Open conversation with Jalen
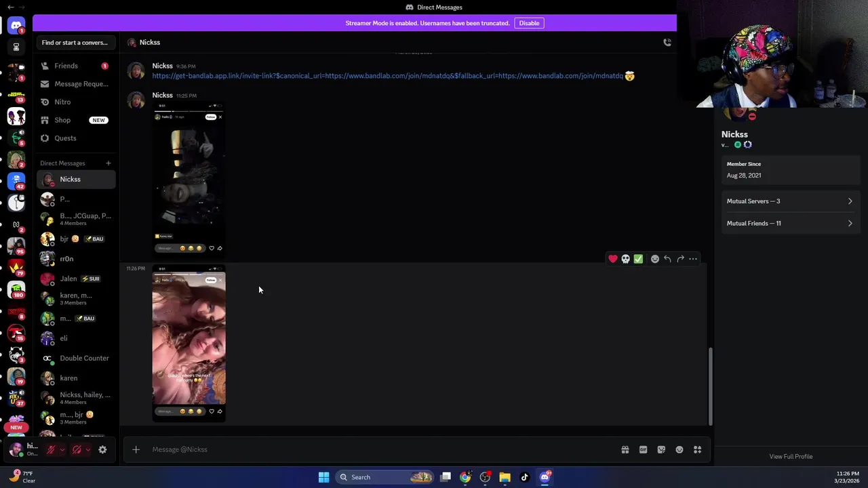 (76, 279)
